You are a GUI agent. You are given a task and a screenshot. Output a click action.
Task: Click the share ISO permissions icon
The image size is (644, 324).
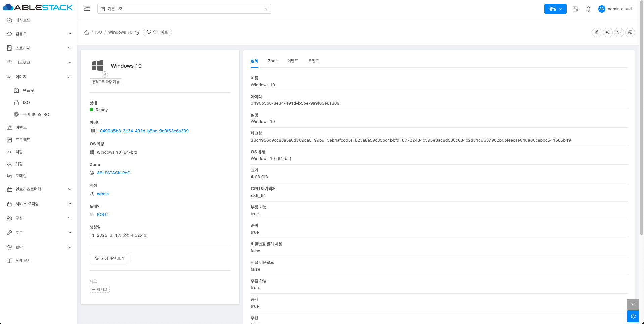[608, 32]
